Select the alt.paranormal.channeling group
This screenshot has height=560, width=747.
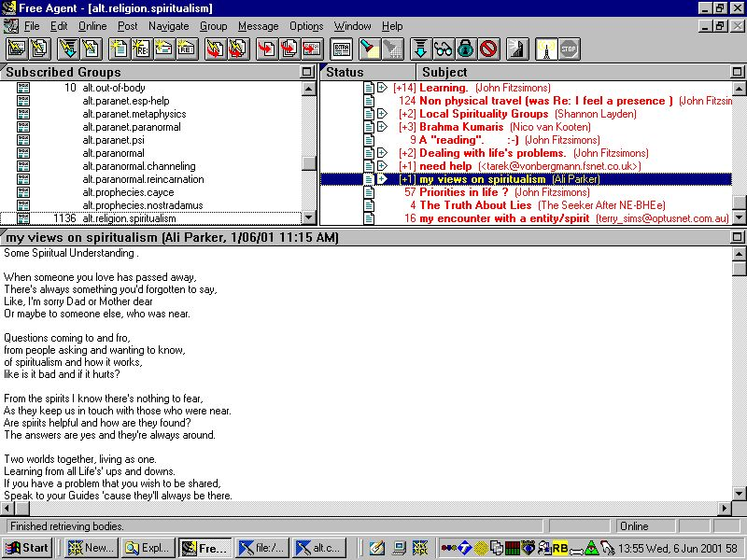[x=138, y=166]
